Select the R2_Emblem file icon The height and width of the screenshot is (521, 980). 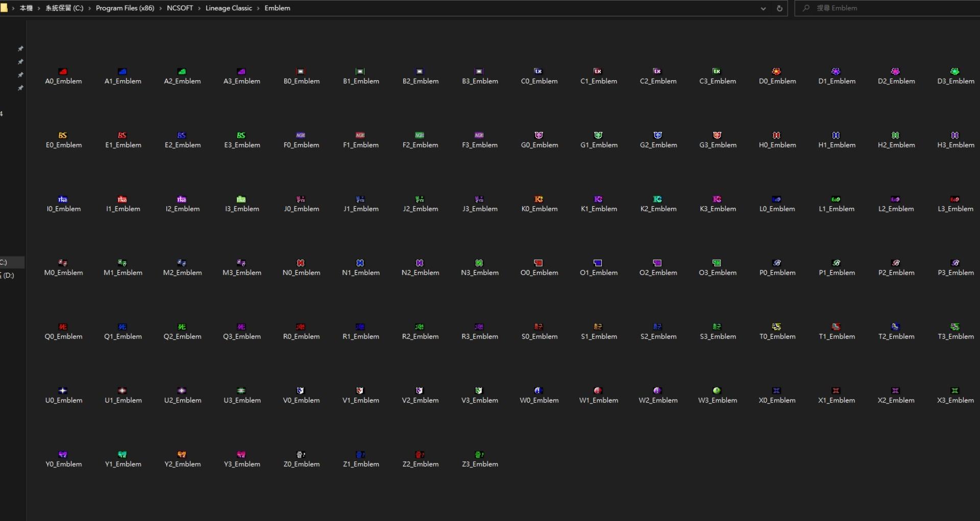(420, 327)
